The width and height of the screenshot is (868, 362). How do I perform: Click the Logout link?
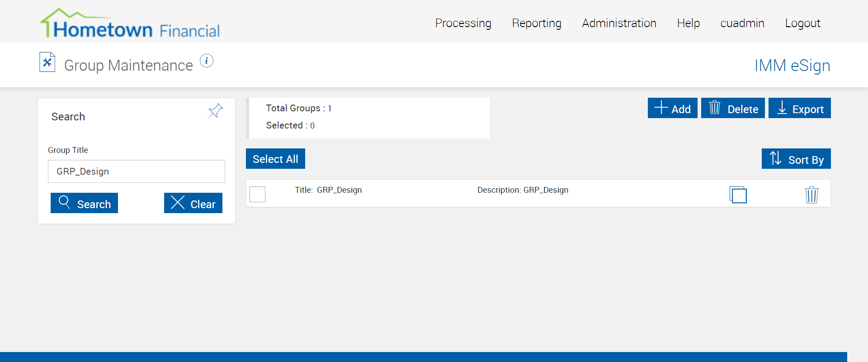click(802, 23)
